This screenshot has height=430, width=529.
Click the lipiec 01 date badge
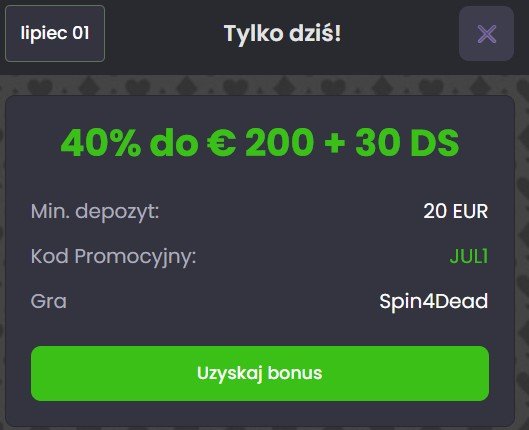coord(55,33)
